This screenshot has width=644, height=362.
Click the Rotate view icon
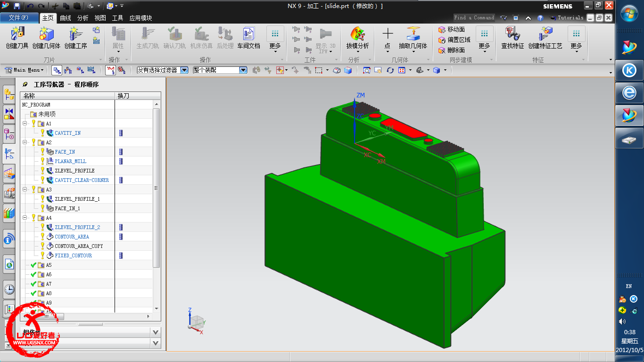390,70
